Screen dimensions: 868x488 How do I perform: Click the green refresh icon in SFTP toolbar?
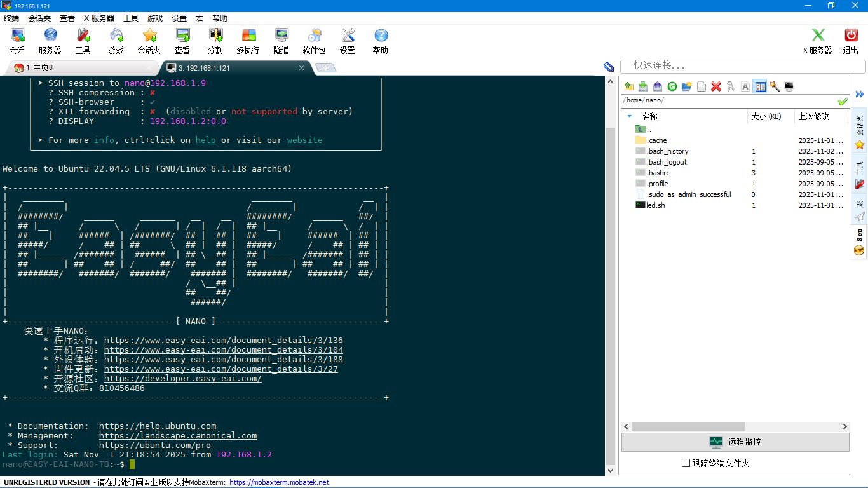click(672, 86)
